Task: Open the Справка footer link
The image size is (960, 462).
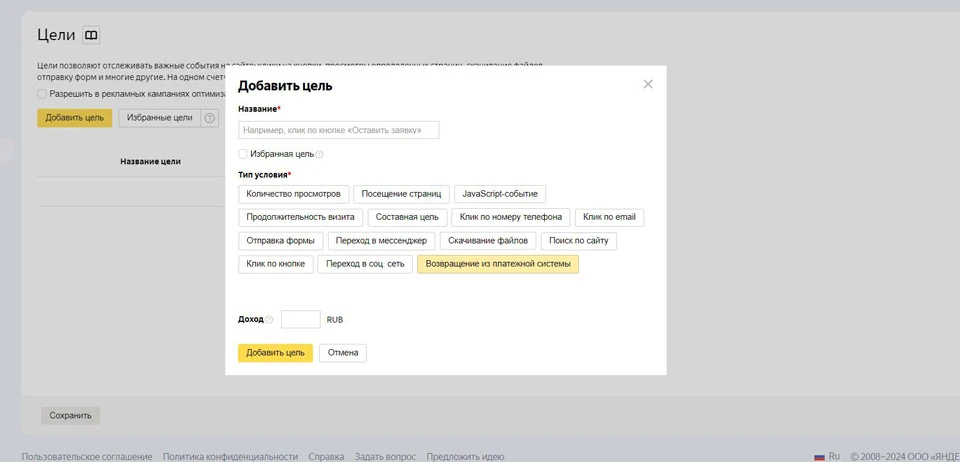Action: tap(326, 457)
